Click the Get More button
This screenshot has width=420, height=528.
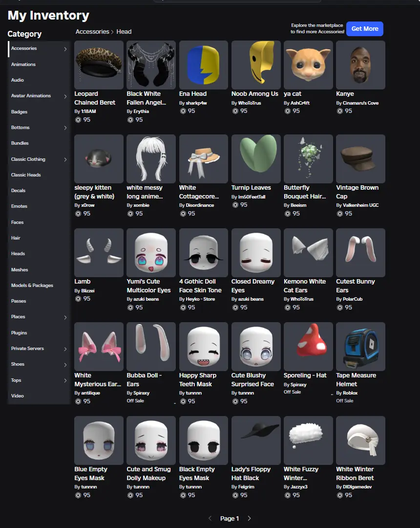(365, 29)
